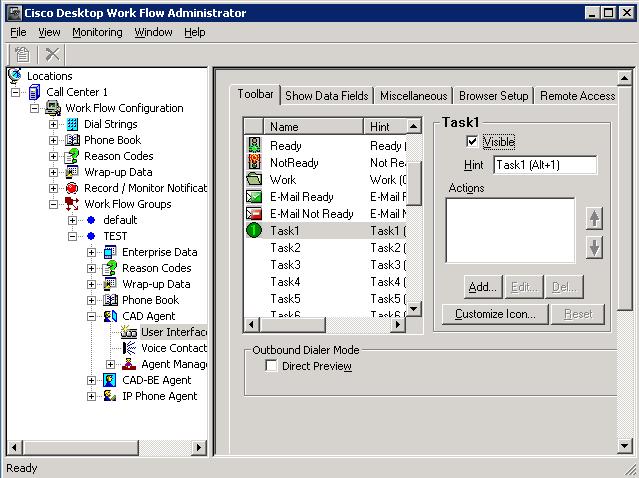Select the Work folder icon in list
The height and width of the screenshot is (478, 639).
point(254,179)
